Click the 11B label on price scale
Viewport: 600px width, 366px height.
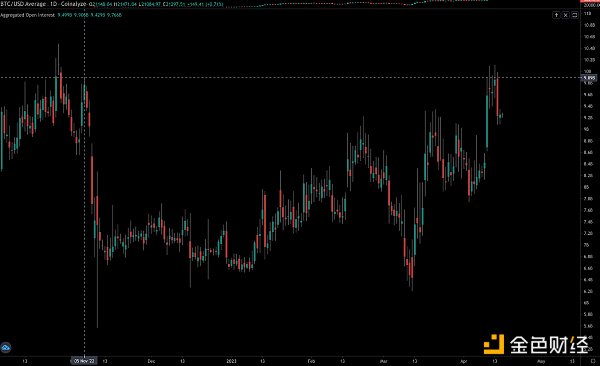[587, 13]
